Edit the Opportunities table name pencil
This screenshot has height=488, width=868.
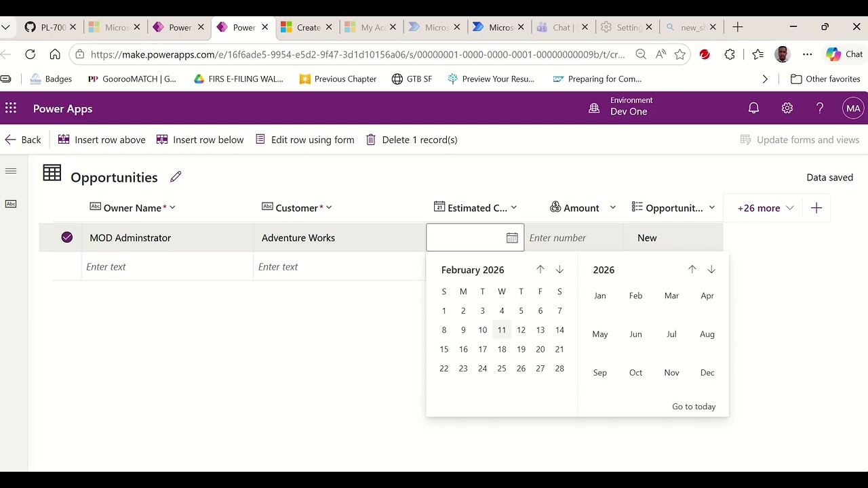tap(176, 177)
